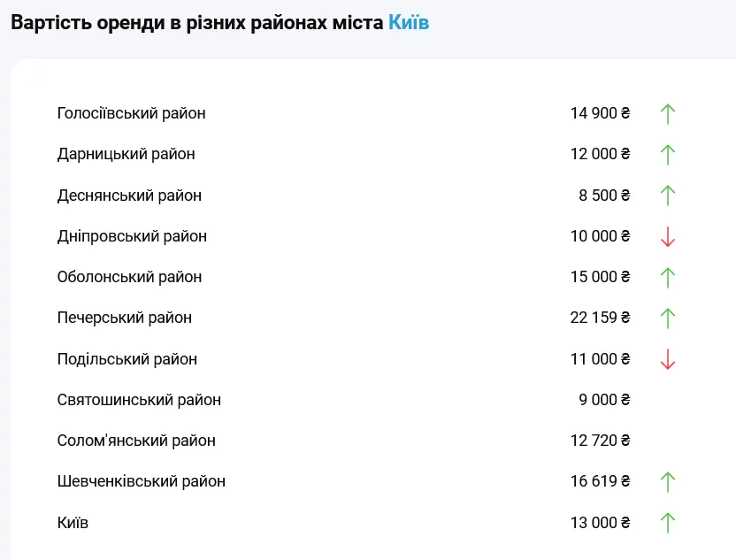
Task: Click the 12 720 ₴ price for Солом'янський
Action: [600, 441]
